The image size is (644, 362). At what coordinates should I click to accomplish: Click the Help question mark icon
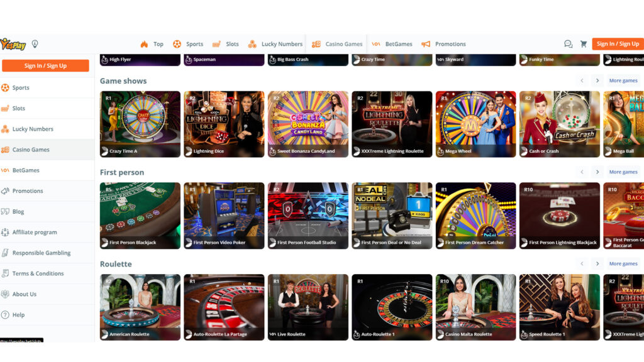click(x=5, y=315)
